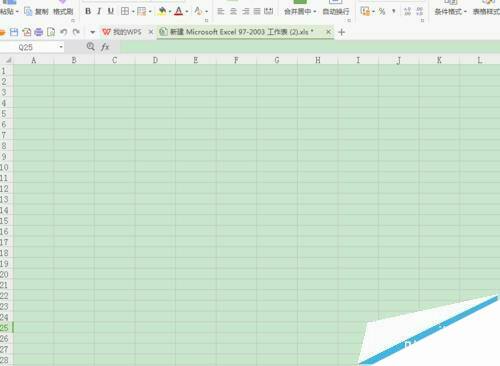Close the 我的WPS tab
Image resolution: width=500 pixels, height=366 pixels.
click(x=151, y=32)
